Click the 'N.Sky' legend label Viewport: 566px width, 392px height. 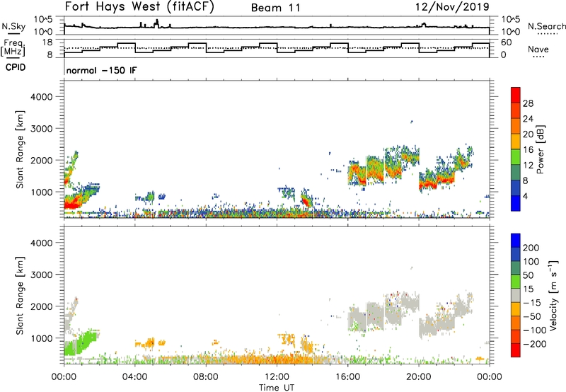click(13, 26)
